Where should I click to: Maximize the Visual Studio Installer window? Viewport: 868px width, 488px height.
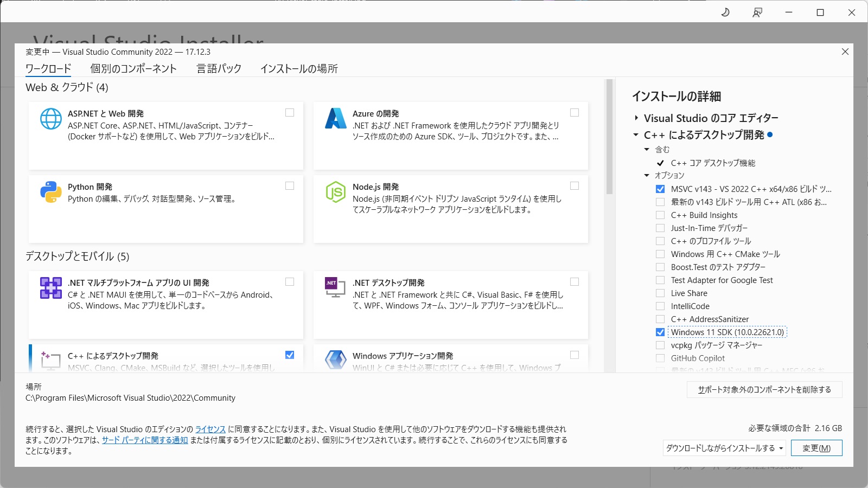tap(820, 12)
